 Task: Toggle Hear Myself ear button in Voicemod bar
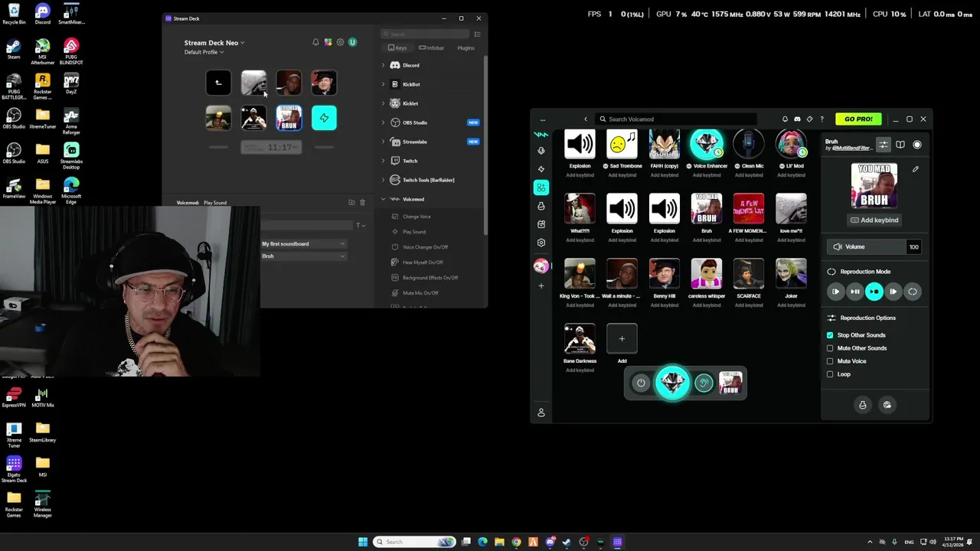pos(704,383)
